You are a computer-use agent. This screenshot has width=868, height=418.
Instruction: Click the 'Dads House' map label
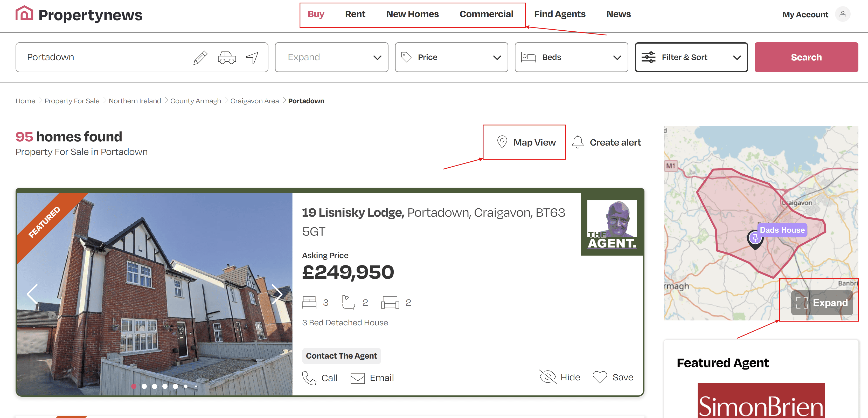[782, 230]
